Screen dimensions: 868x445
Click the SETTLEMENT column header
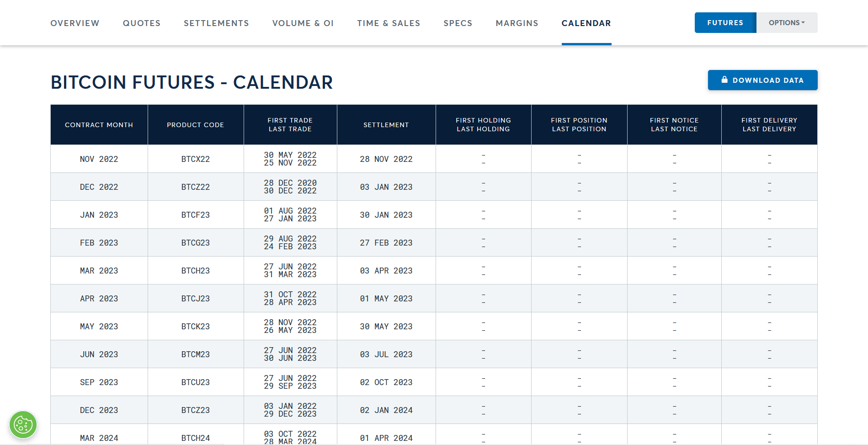coord(386,124)
